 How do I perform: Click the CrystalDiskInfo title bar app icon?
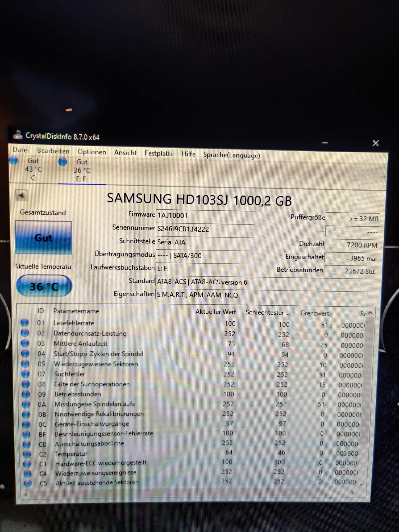[18, 135]
